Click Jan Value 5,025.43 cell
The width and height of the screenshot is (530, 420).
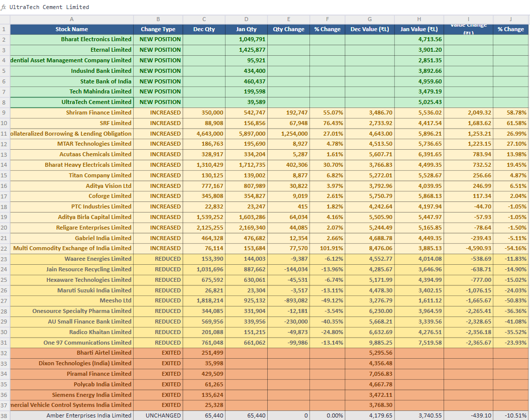point(419,102)
